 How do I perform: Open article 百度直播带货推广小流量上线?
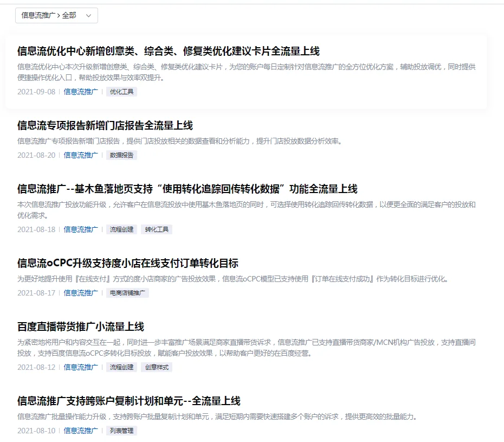click(x=81, y=326)
